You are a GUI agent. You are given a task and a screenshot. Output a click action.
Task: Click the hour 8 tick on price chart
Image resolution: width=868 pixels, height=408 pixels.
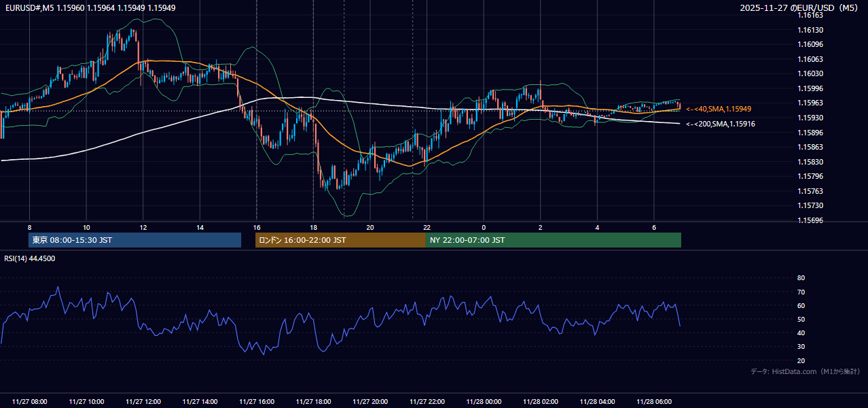point(29,227)
